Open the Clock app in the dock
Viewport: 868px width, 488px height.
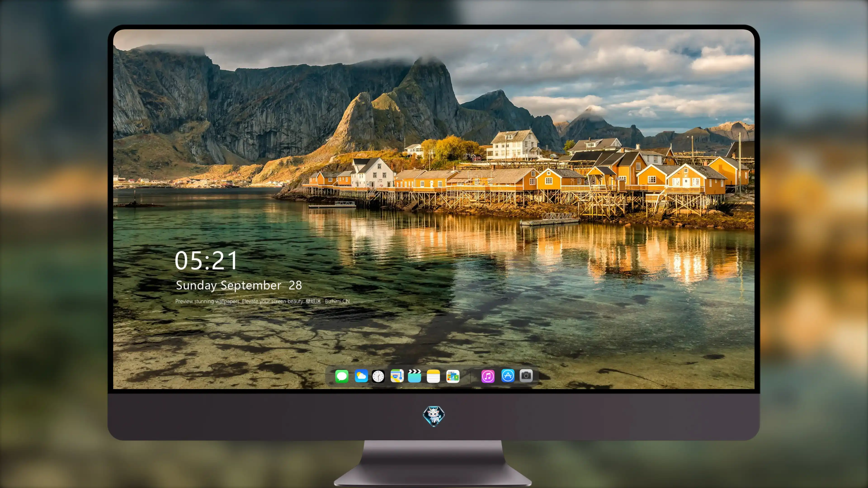(x=378, y=376)
